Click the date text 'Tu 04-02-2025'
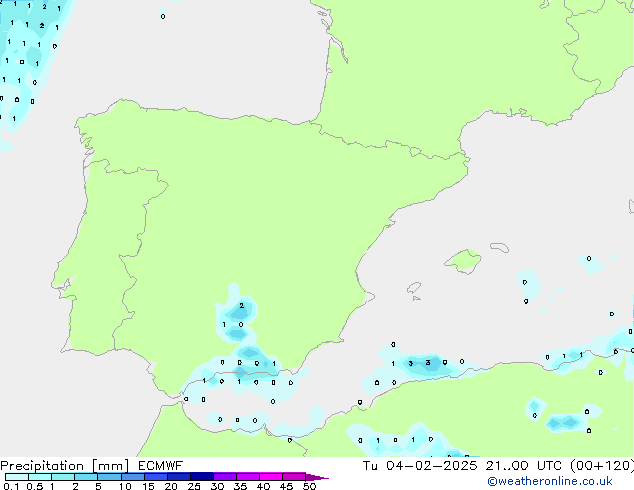Screen dimensions: 634x490 coord(420,466)
